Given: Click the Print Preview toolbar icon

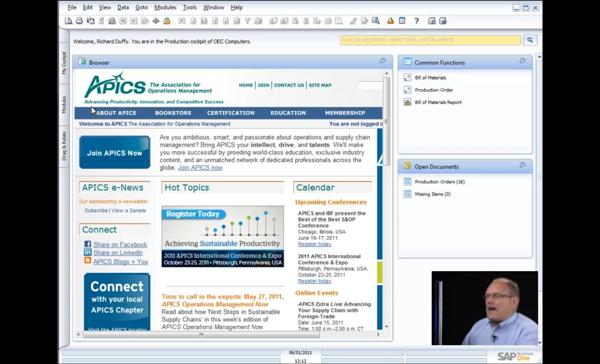Looking at the screenshot, I should (x=68, y=21).
